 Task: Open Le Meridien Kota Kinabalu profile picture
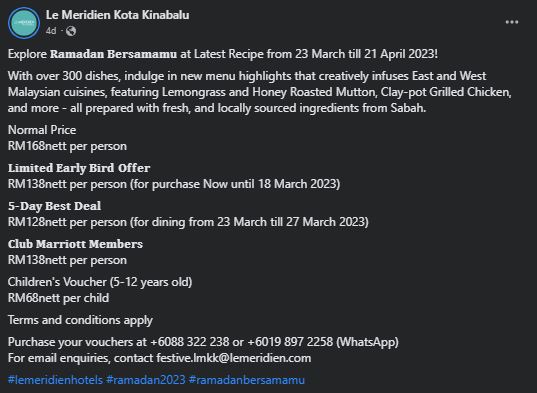(24, 23)
